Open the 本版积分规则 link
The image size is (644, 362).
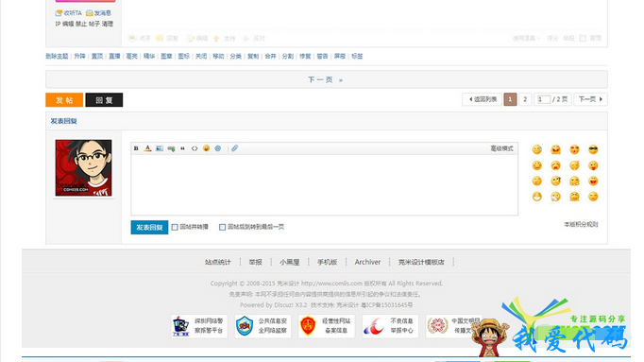581,224
